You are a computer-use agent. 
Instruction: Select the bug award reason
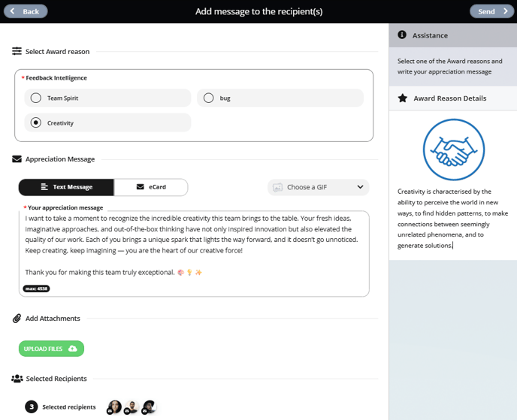coord(280,98)
